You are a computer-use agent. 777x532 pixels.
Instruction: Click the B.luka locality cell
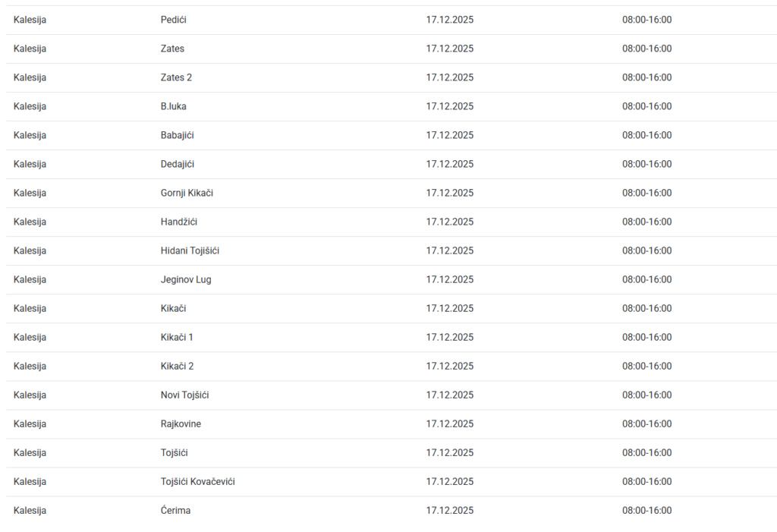point(173,106)
